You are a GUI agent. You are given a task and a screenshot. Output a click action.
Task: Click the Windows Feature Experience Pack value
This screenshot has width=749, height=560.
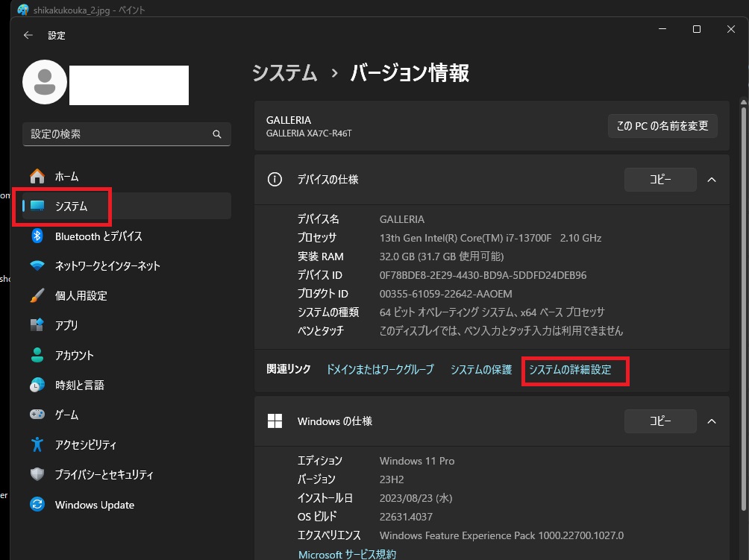501,535
